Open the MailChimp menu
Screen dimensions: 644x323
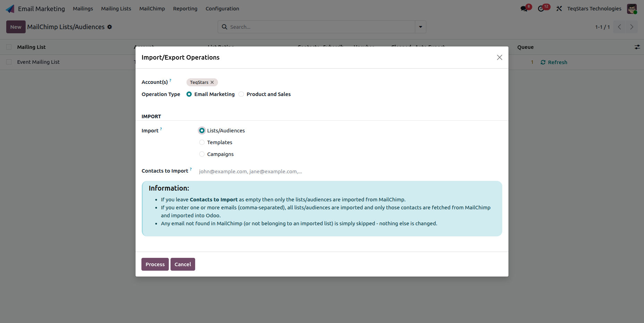pyautogui.click(x=152, y=9)
